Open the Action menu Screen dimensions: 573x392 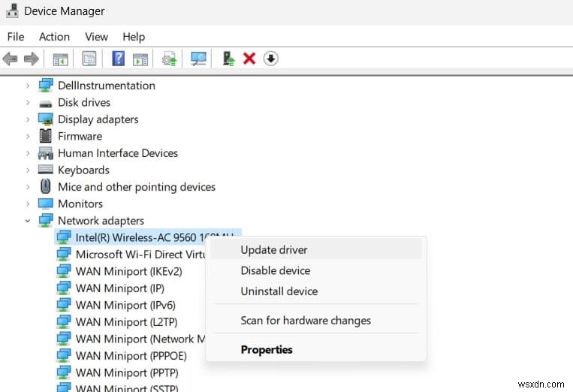tap(55, 37)
